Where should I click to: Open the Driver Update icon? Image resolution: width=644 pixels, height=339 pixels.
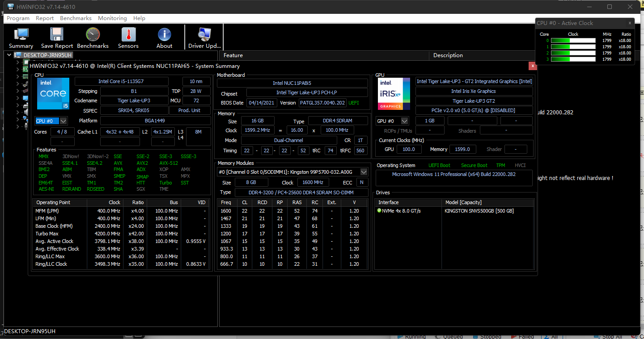(x=204, y=35)
